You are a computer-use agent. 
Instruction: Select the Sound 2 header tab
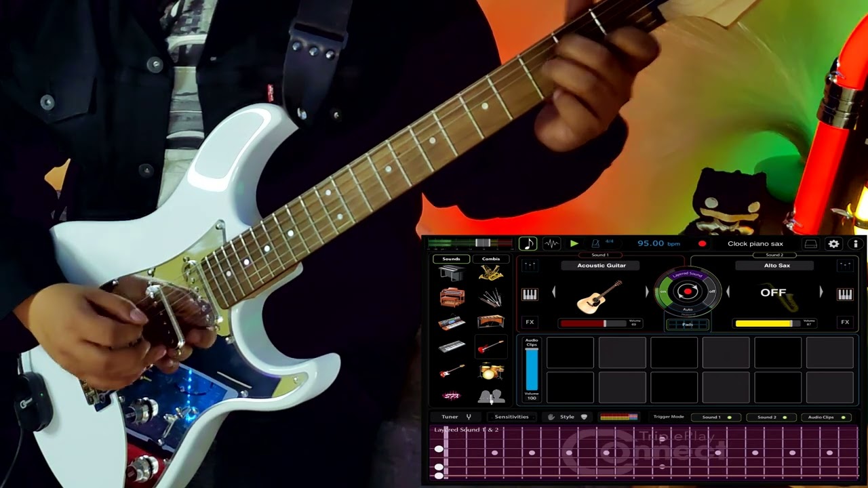point(774,255)
